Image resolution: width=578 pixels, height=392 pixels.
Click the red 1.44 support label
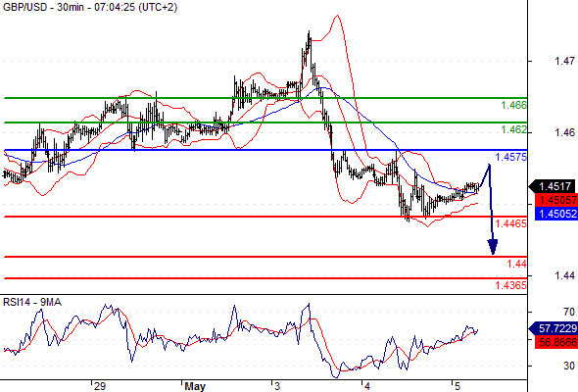pos(516,264)
